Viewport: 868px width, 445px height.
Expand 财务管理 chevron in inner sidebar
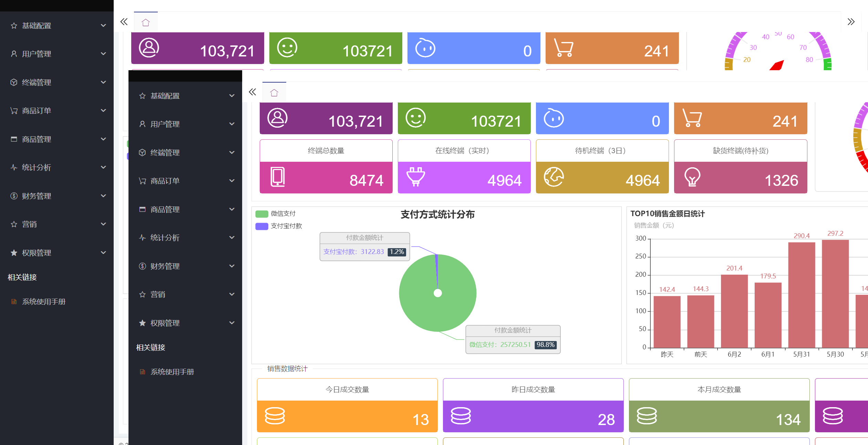pyautogui.click(x=232, y=266)
